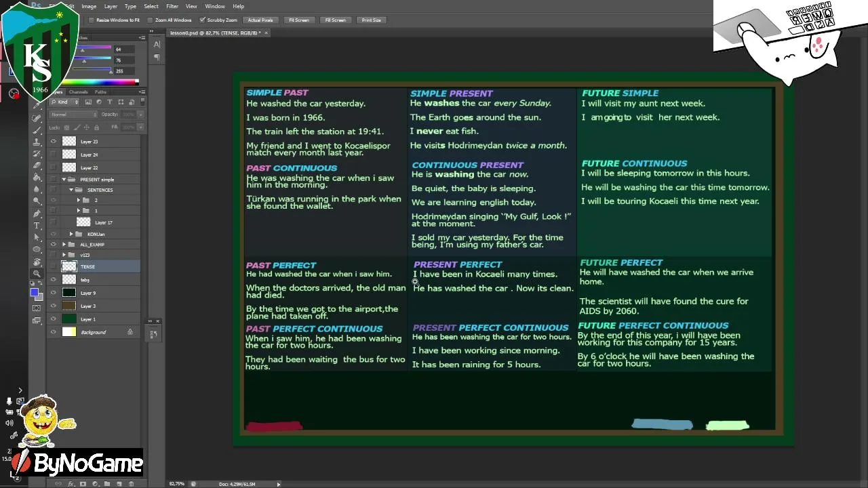This screenshot has width=868, height=488.
Task: Click the Fill Screen button
Action: (335, 20)
